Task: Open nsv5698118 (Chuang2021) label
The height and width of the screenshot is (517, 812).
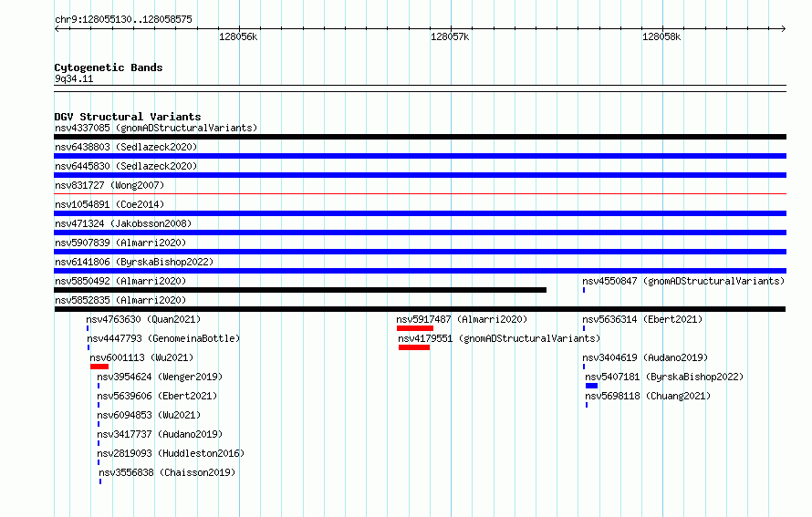Action: 648,396
